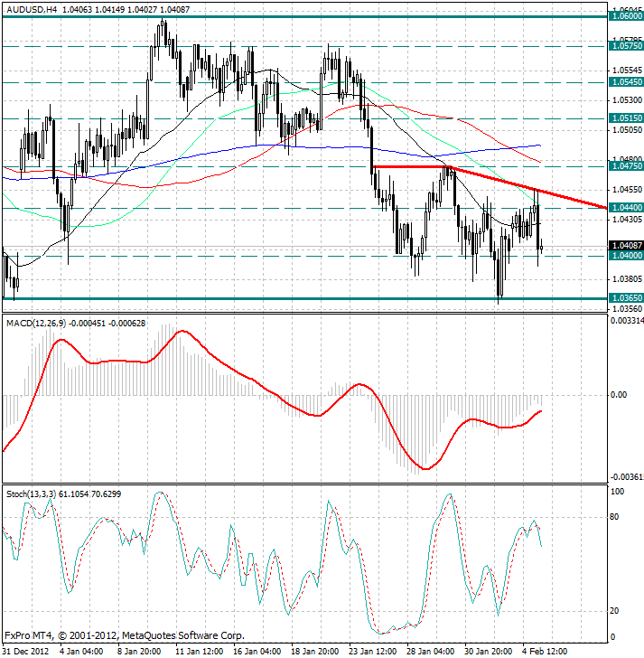
Task: Select the 1.0600 resistance level price tag
Action: point(625,16)
